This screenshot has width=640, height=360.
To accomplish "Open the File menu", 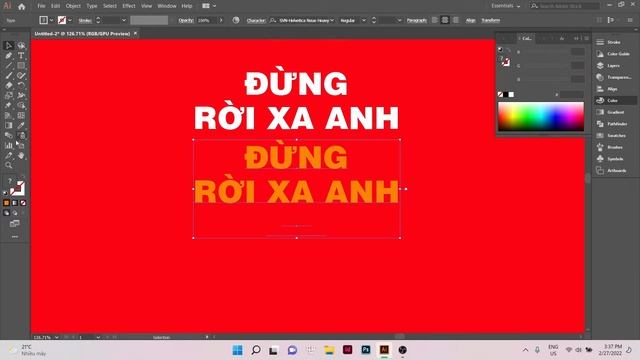I will click(41, 6).
